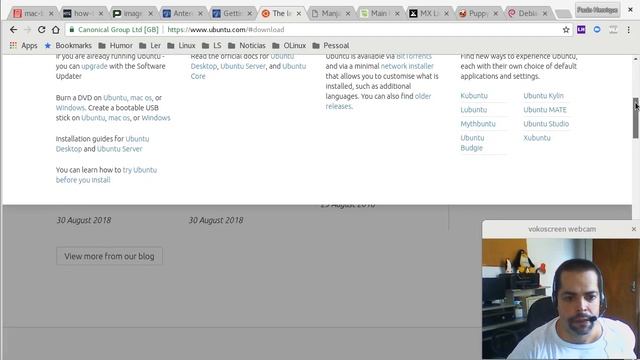Close the 'Pupp' tab
640x360 pixels.
click(496, 13)
